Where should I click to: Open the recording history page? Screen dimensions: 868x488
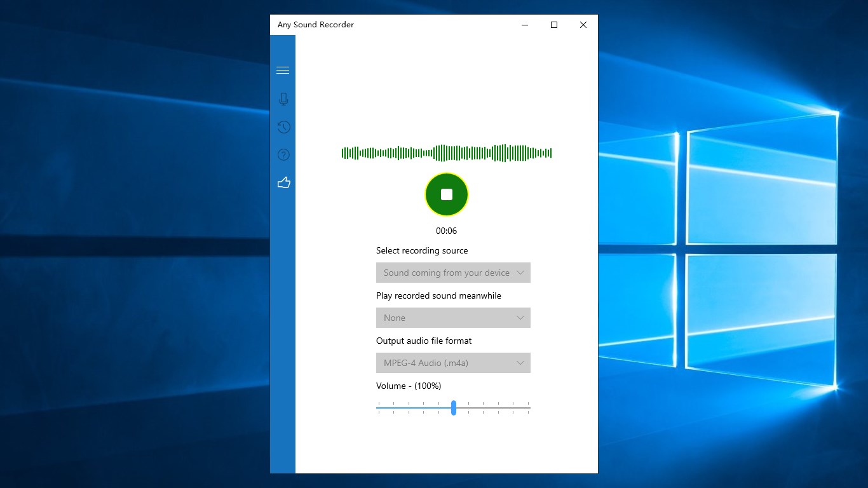(283, 127)
